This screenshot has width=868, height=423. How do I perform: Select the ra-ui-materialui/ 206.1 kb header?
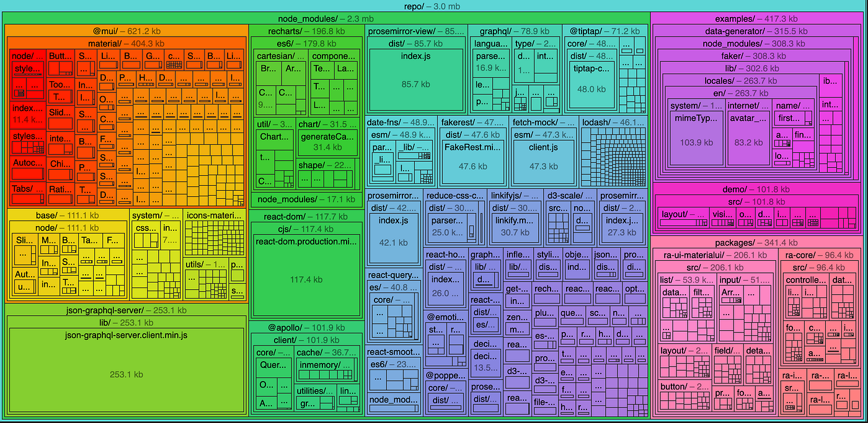[x=715, y=255]
